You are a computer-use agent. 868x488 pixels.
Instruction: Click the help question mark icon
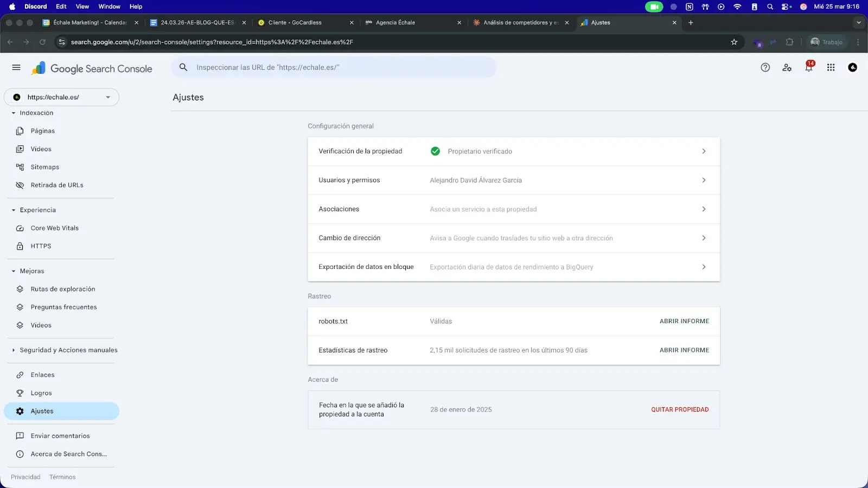pyautogui.click(x=765, y=67)
